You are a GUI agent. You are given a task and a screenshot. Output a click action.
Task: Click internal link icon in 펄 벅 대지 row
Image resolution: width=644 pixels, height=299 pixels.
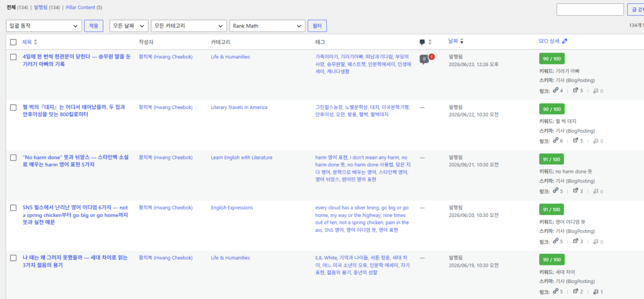pyautogui.click(x=555, y=141)
